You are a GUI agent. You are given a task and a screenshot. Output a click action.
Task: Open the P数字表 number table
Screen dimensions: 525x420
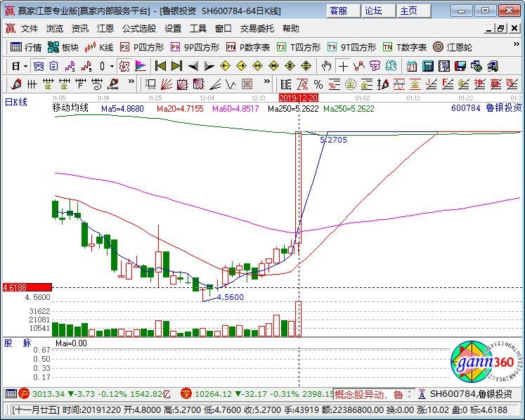pyautogui.click(x=248, y=48)
